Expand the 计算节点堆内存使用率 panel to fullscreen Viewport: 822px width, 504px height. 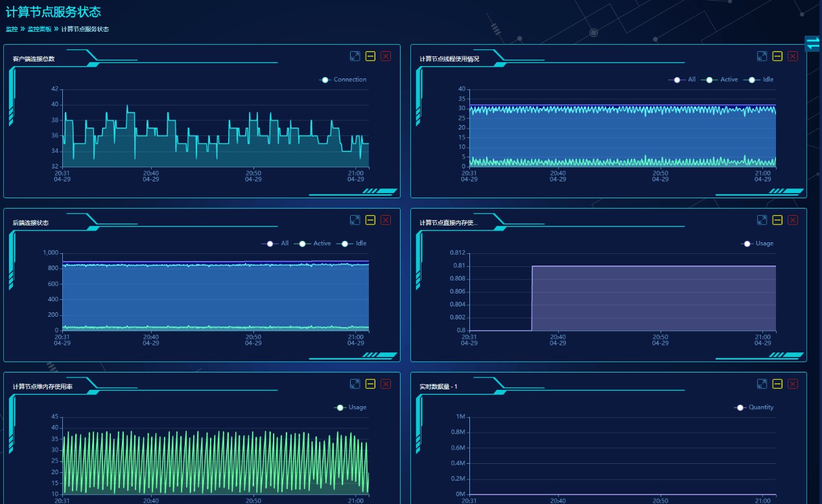pos(355,384)
